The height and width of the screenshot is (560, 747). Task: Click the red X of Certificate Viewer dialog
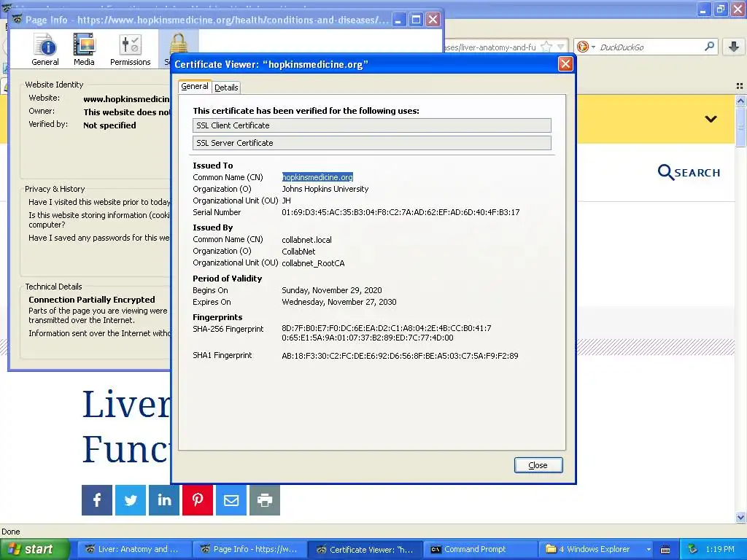[x=565, y=64]
